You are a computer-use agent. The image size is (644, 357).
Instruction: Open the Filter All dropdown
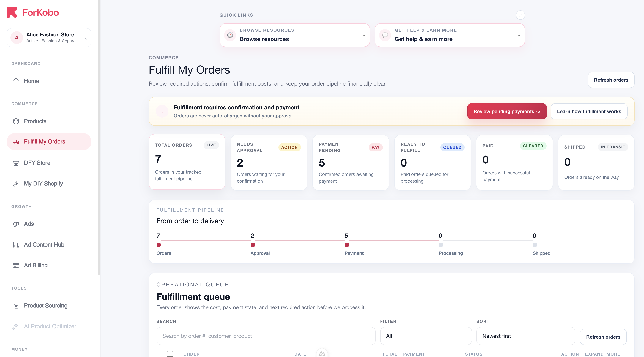425,336
